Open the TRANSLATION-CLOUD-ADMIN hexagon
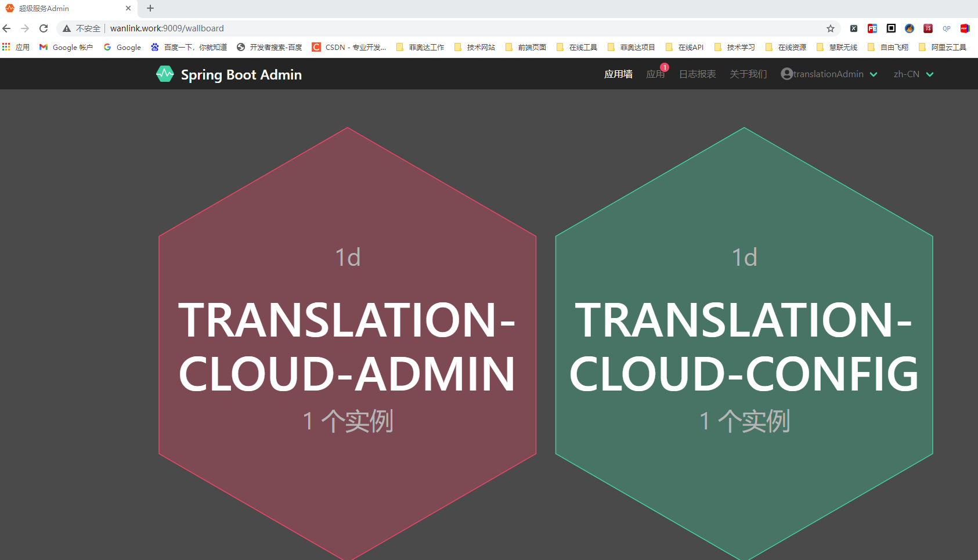Screen dimensions: 978x560 (348, 344)
